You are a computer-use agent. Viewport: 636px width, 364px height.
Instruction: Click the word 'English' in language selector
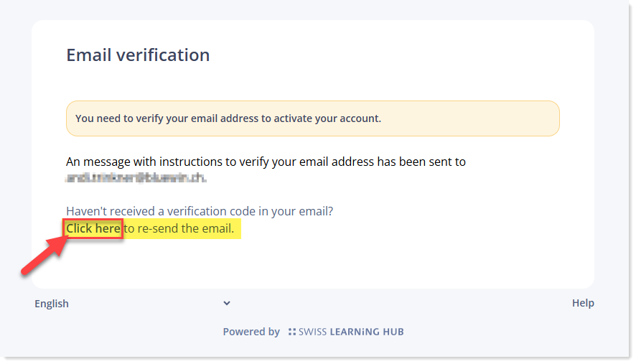pyautogui.click(x=52, y=304)
